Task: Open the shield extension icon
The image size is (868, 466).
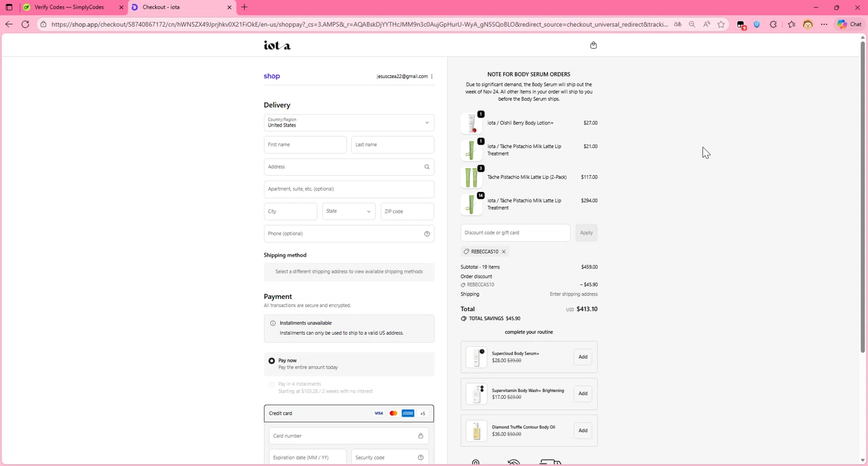Action: pyautogui.click(x=757, y=24)
